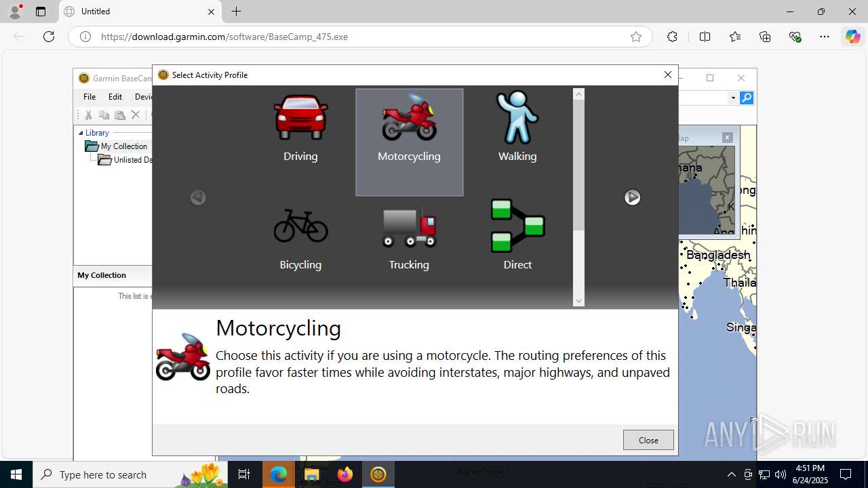Open the Edit menu in BaseCamp
The image size is (868, 488).
tap(115, 97)
